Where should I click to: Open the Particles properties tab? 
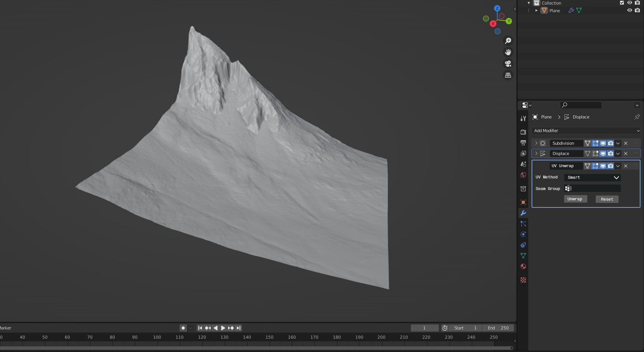click(x=523, y=224)
